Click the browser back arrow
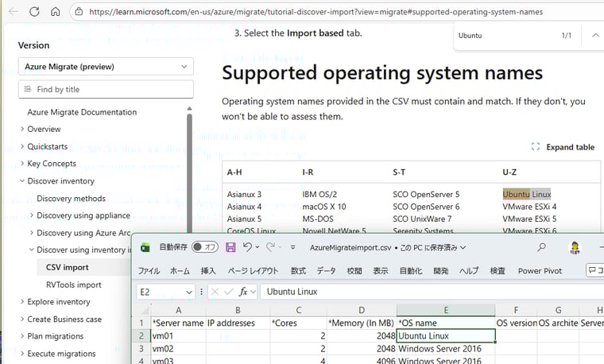The height and width of the screenshot is (364, 604). 14,12
